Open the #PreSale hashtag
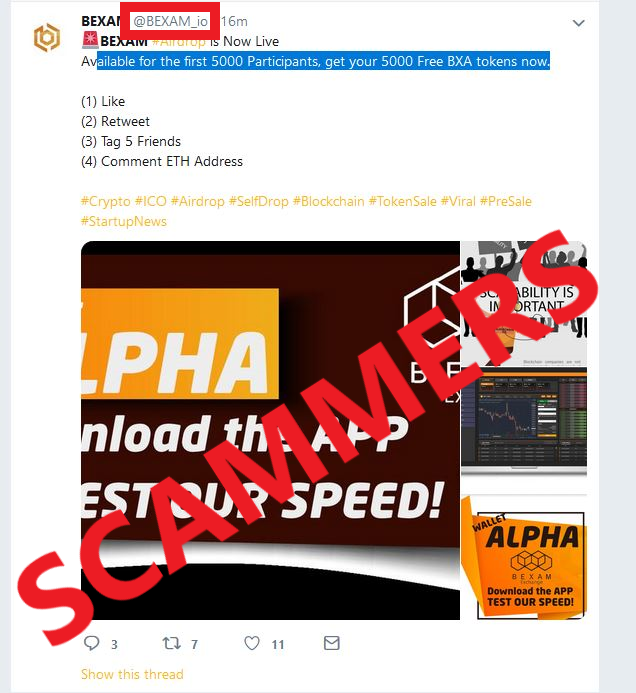The width and height of the screenshot is (636, 693). tap(506, 202)
